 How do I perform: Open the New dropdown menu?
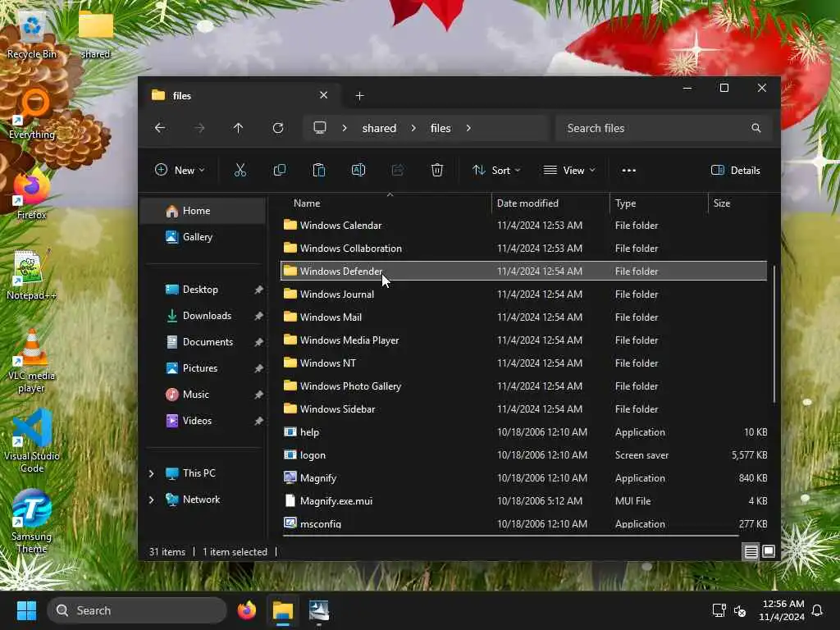(x=180, y=171)
